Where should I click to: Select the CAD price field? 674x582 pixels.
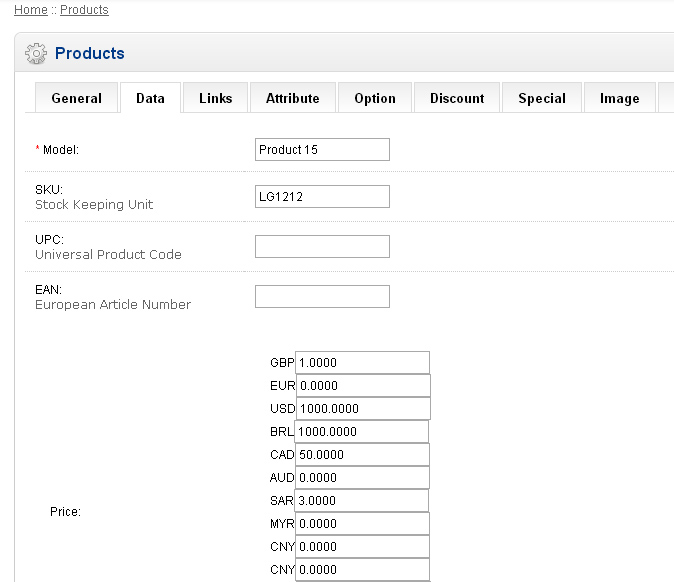[x=362, y=455]
